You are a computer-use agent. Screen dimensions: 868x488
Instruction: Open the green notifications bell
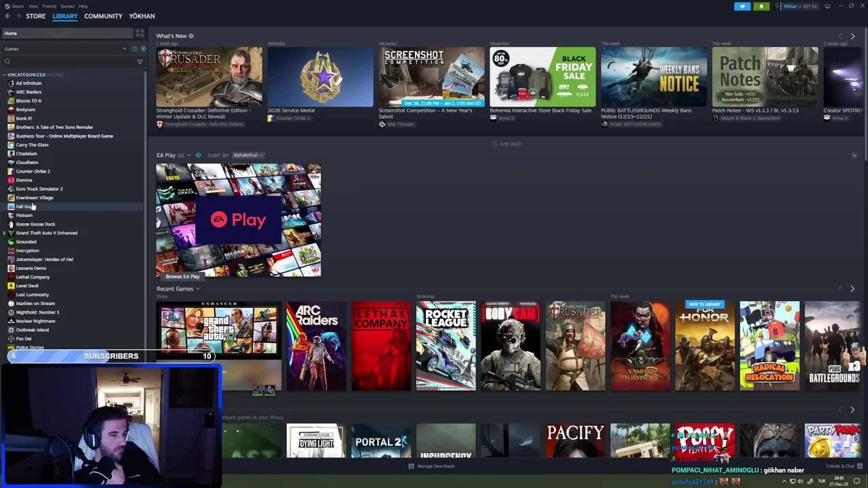tap(761, 6)
